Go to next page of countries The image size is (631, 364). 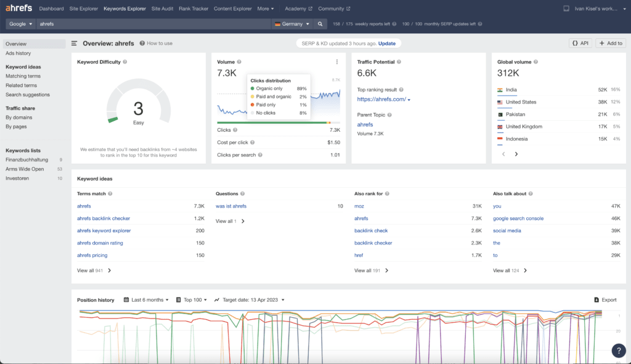pos(516,154)
